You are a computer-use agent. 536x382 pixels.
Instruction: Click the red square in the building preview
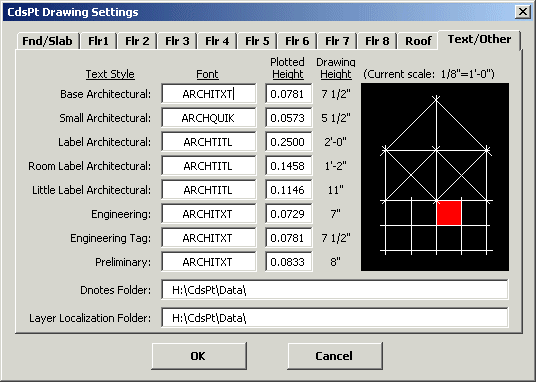[449, 213]
